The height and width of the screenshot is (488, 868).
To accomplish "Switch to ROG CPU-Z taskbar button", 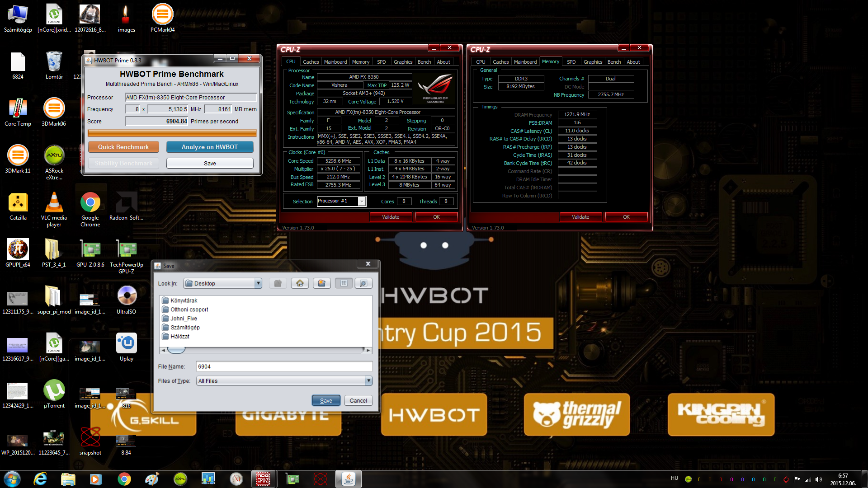I will click(x=263, y=479).
